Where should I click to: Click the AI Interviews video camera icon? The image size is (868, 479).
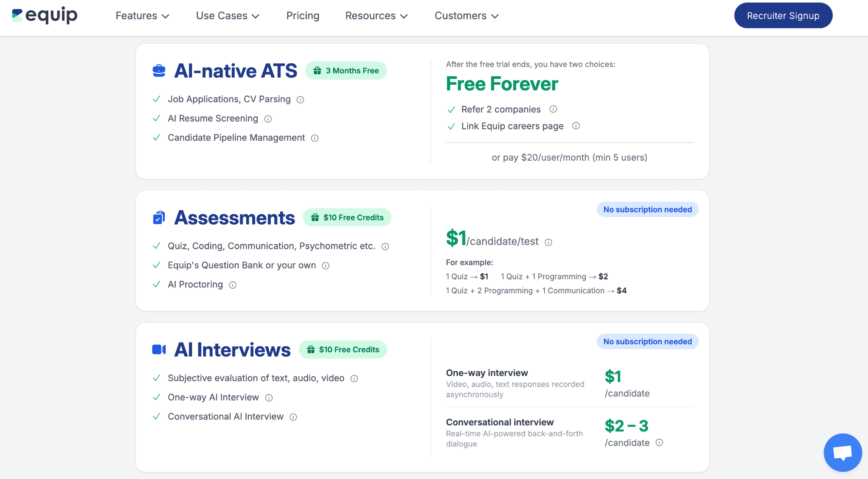pyautogui.click(x=159, y=350)
